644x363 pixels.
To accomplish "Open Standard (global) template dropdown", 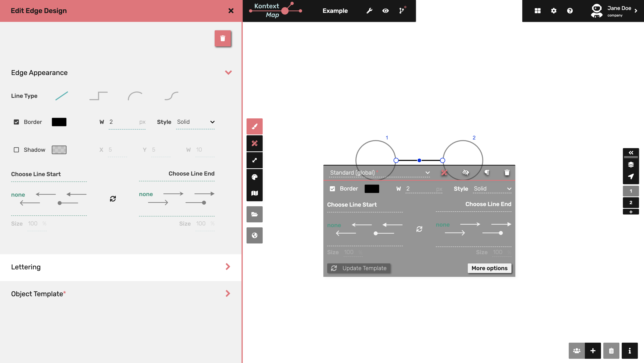I will pos(379,173).
